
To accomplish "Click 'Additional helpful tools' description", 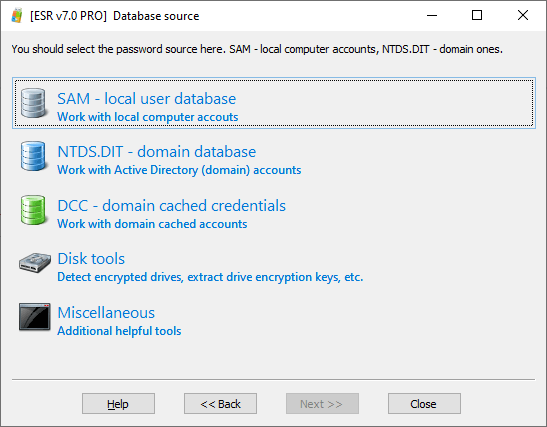I will [119, 331].
